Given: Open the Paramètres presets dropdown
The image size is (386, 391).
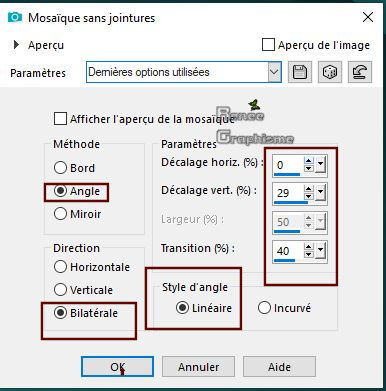Looking at the screenshot, I should 274,72.
